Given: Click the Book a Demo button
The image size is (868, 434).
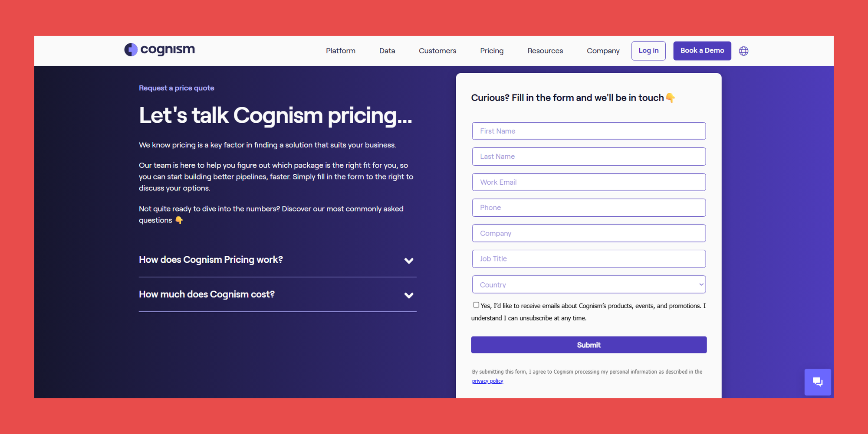Looking at the screenshot, I should click(x=702, y=51).
